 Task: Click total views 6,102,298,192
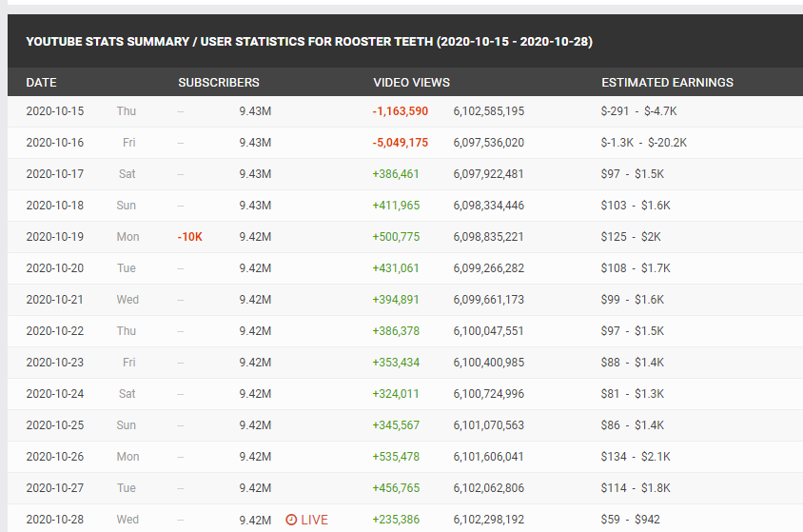pos(489,520)
